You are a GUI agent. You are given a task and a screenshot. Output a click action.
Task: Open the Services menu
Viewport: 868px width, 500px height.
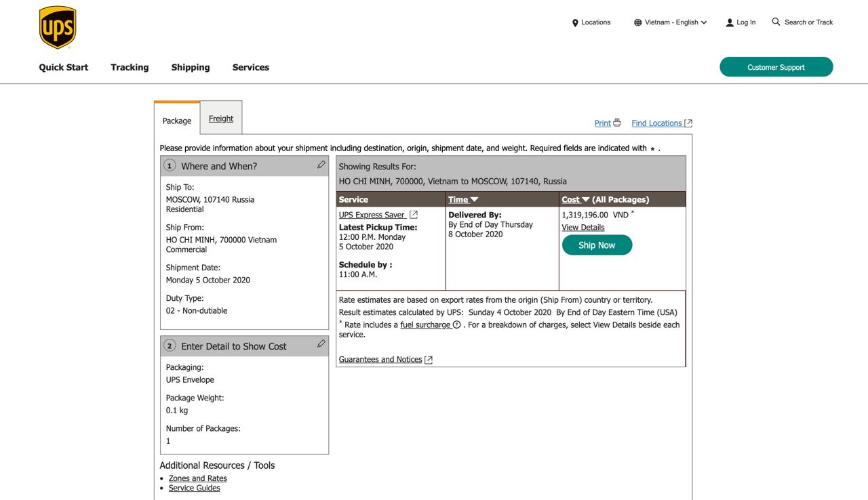[x=251, y=67]
